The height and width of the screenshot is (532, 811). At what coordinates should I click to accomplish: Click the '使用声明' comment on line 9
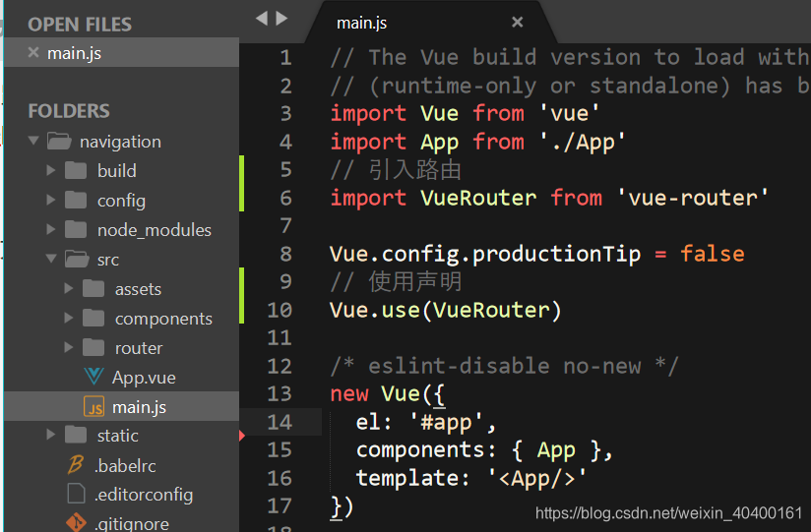tap(396, 282)
